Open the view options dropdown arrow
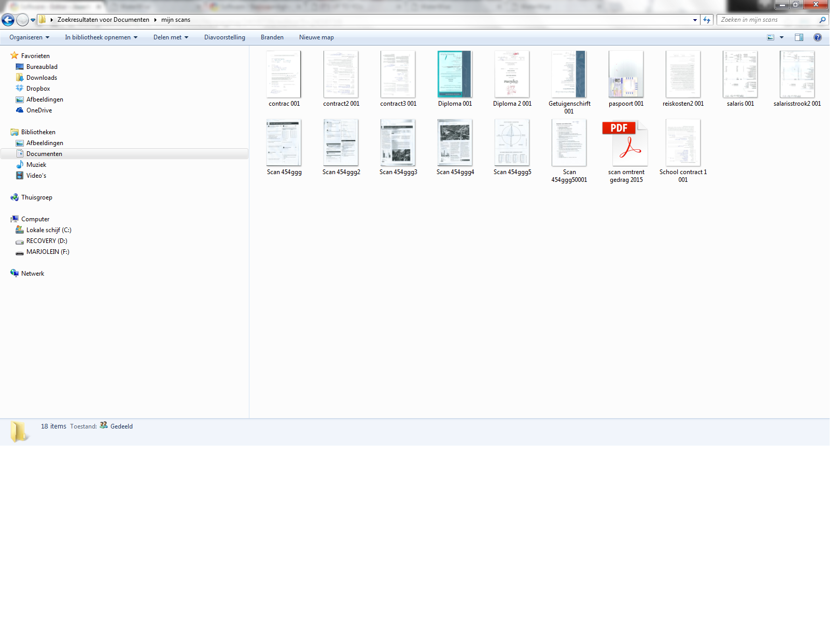This screenshot has height=628, width=840. [x=781, y=37]
